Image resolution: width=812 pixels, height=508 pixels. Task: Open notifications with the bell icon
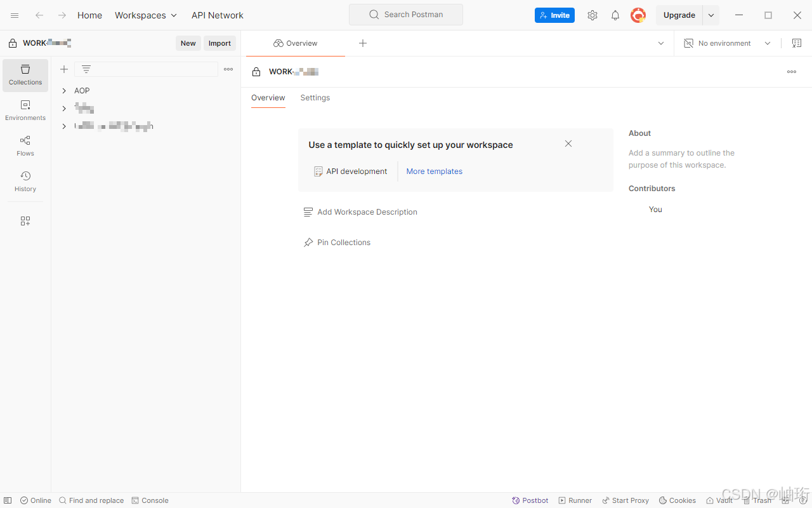click(615, 15)
